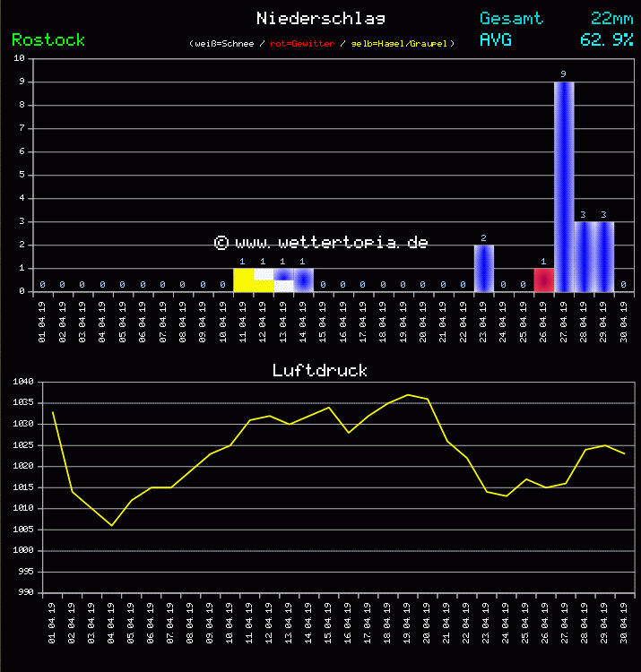
Task: Click the blue precipitation bar for 23.04.19
Action: click(x=483, y=268)
